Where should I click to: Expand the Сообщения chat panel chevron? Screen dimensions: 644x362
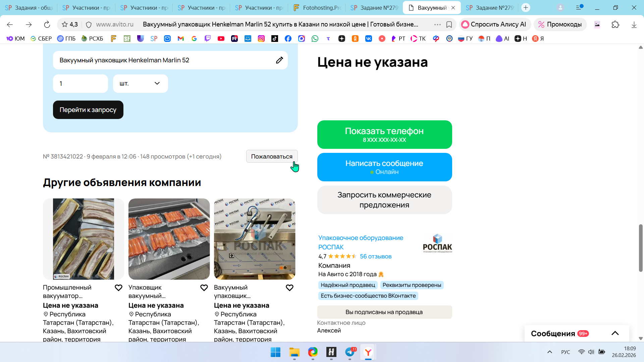click(x=615, y=333)
